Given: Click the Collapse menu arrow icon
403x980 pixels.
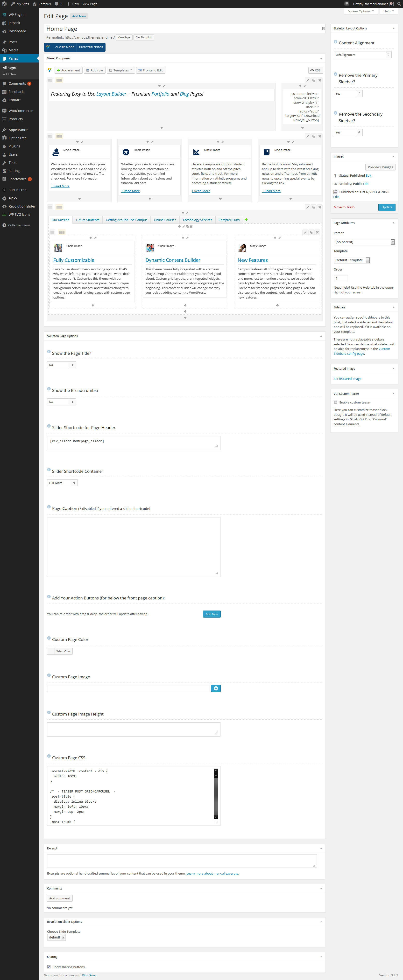Looking at the screenshot, I should (4, 225).
